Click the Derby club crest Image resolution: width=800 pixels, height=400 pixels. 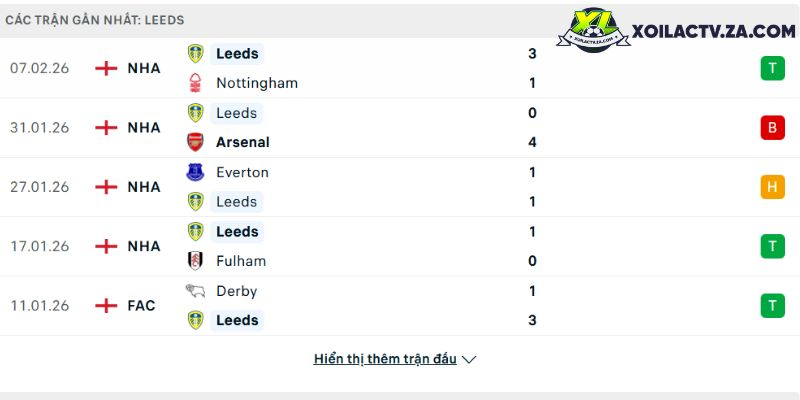tap(196, 291)
